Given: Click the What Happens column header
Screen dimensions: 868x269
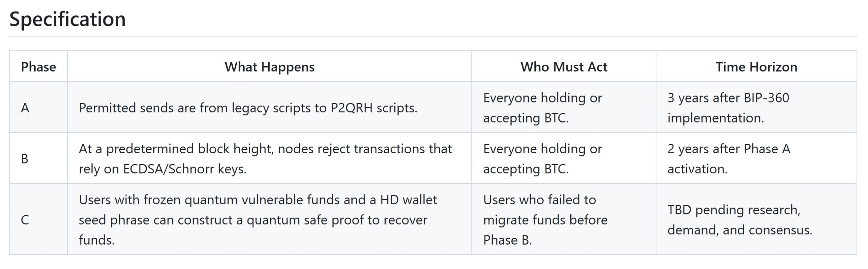Looking at the screenshot, I should tap(270, 67).
